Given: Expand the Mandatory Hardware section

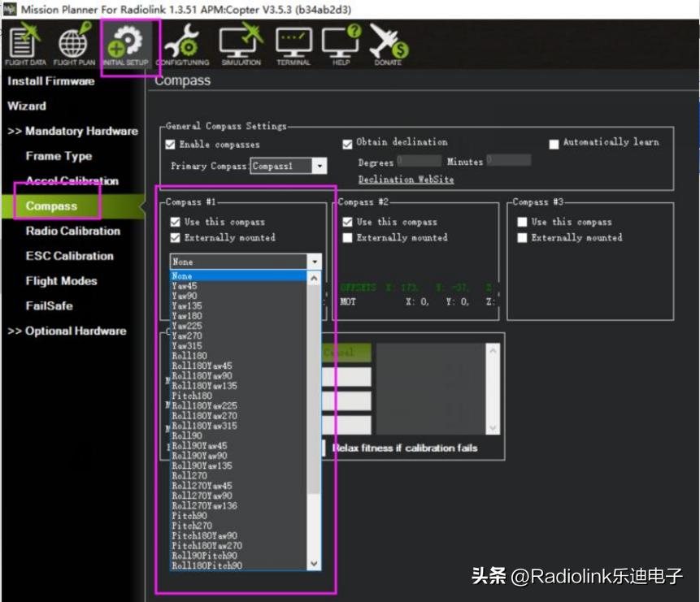Looking at the screenshot, I should pyautogui.click(x=72, y=130).
